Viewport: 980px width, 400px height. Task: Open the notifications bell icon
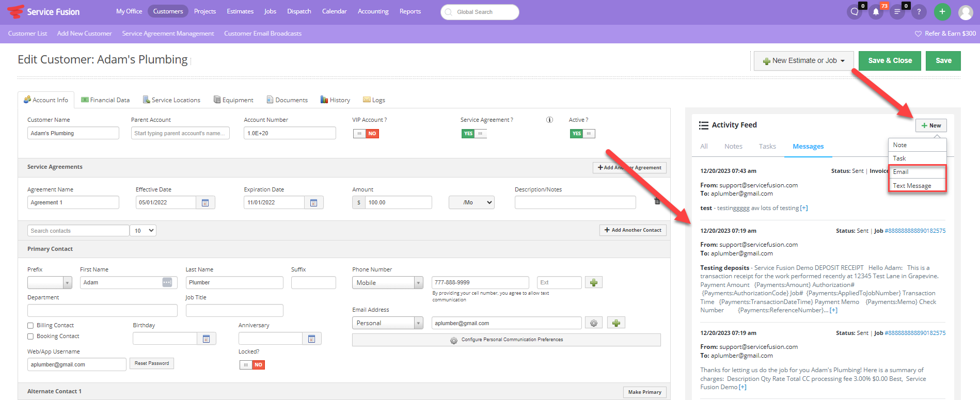click(x=876, y=12)
